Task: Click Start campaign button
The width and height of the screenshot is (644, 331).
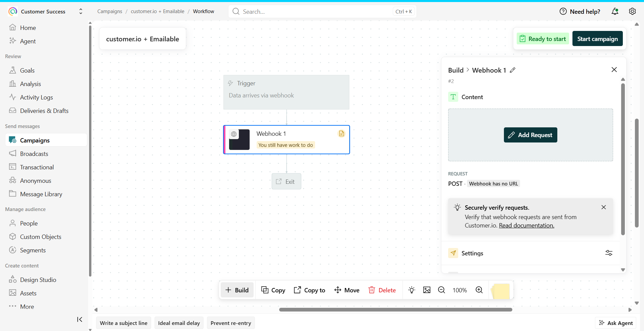Action: [597, 39]
